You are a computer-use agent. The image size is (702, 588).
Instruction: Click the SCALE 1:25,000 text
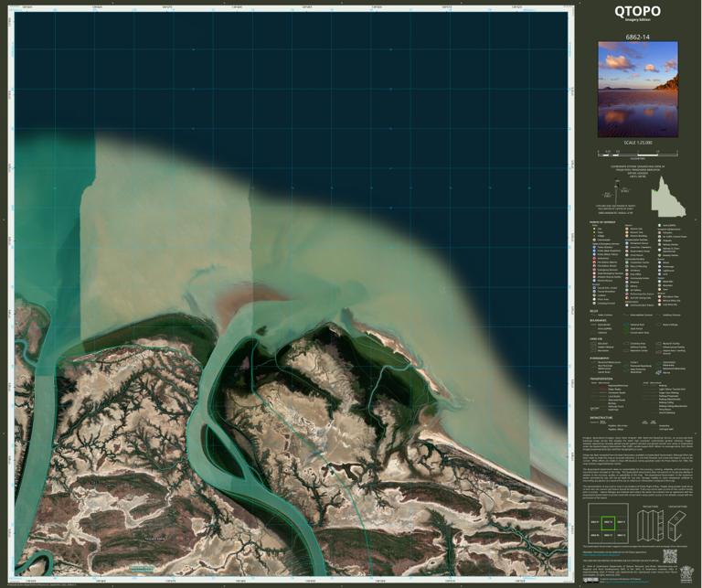point(637,143)
